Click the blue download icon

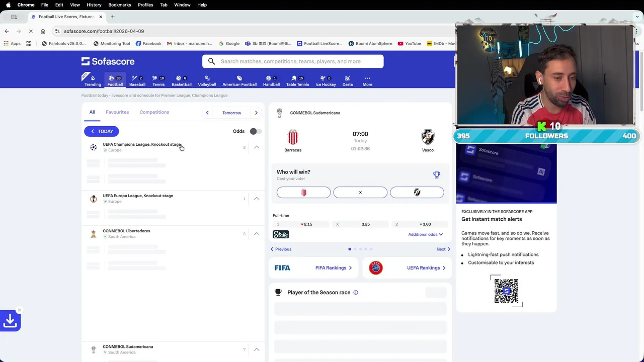tap(10, 321)
